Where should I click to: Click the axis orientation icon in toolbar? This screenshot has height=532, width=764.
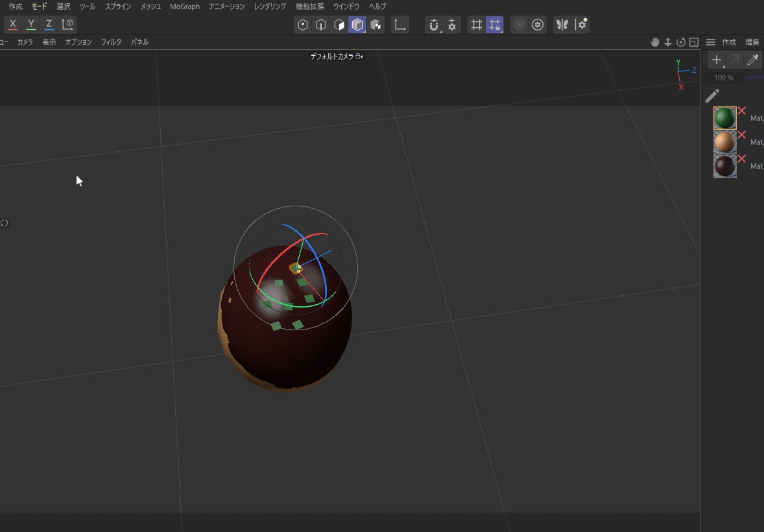point(400,25)
